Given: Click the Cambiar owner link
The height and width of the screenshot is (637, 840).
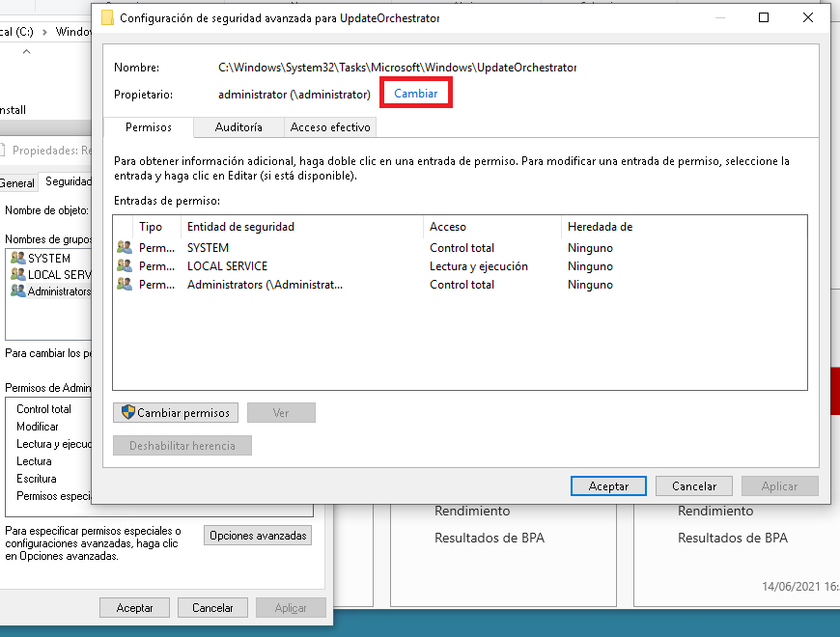Looking at the screenshot, I should coord(416,94).
